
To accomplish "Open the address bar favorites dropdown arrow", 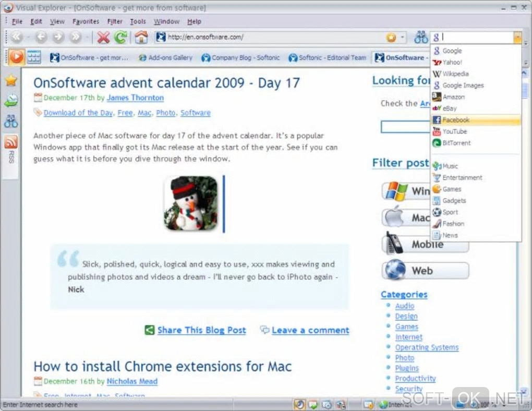I will tap(403, 38).
